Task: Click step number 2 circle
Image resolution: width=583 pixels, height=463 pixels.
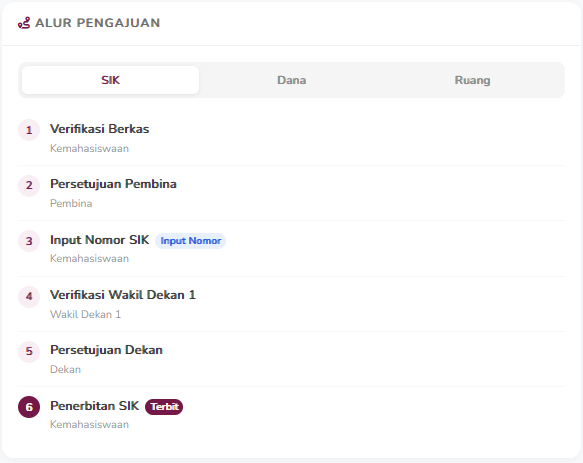Action: 29,185
